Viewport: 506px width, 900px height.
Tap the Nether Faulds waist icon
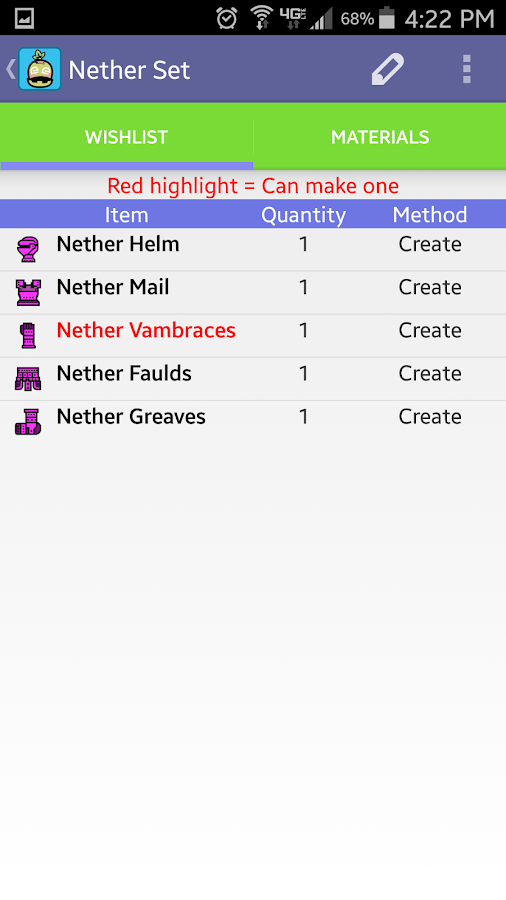(x=28, y=379)
